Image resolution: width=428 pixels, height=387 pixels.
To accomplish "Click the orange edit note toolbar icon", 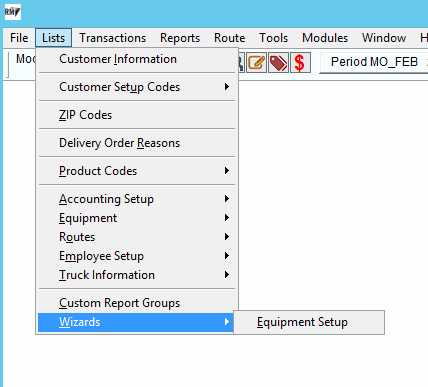I will [256, 62].
